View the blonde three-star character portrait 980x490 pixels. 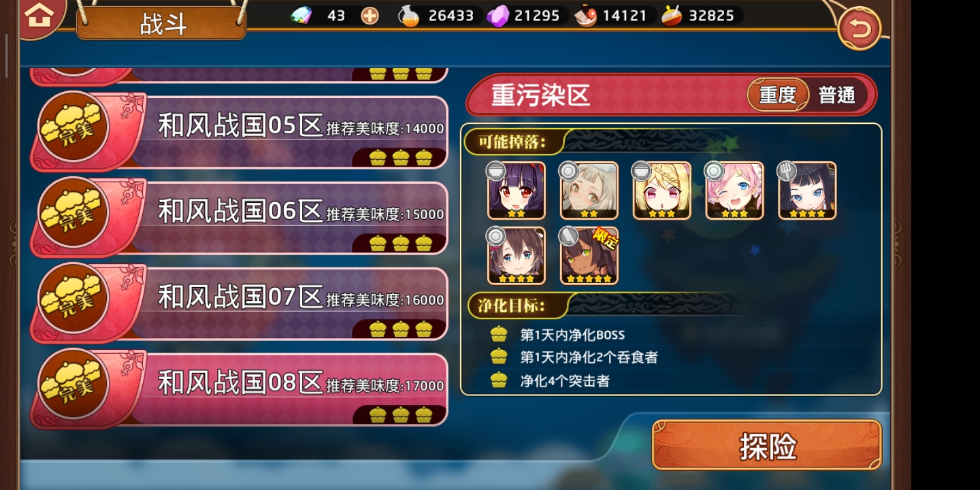(661, 191)
